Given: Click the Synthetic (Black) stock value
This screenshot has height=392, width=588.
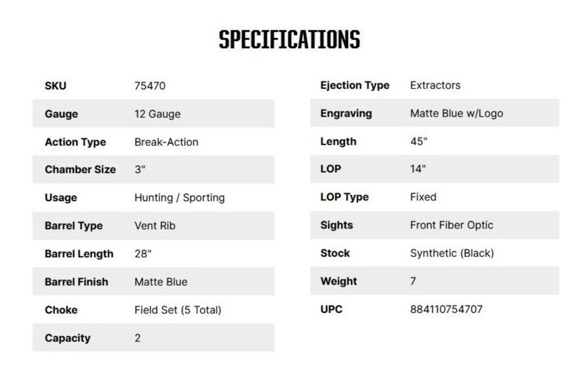Looking at the screenshot, I should tap(452, 253).
